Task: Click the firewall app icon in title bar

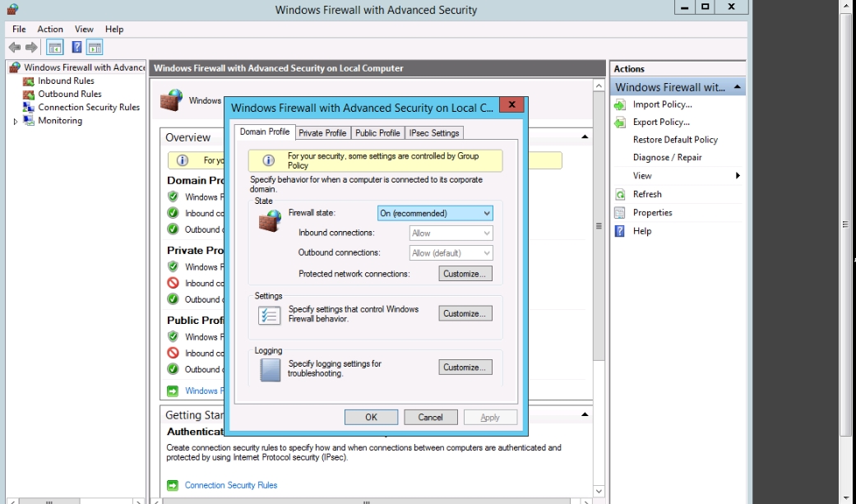Action: [12, 9]
